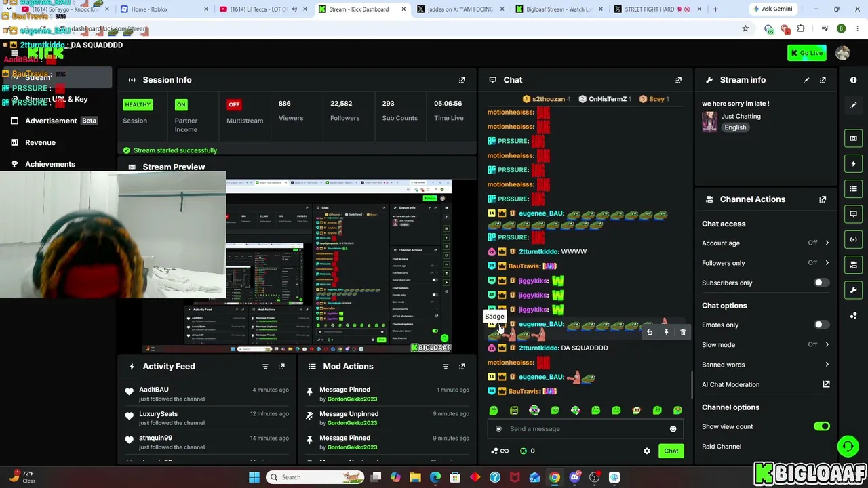This screenshot has width=868, height=488.
Task: Open Google Chrome from the taskbar
Action: pos(555,477)
